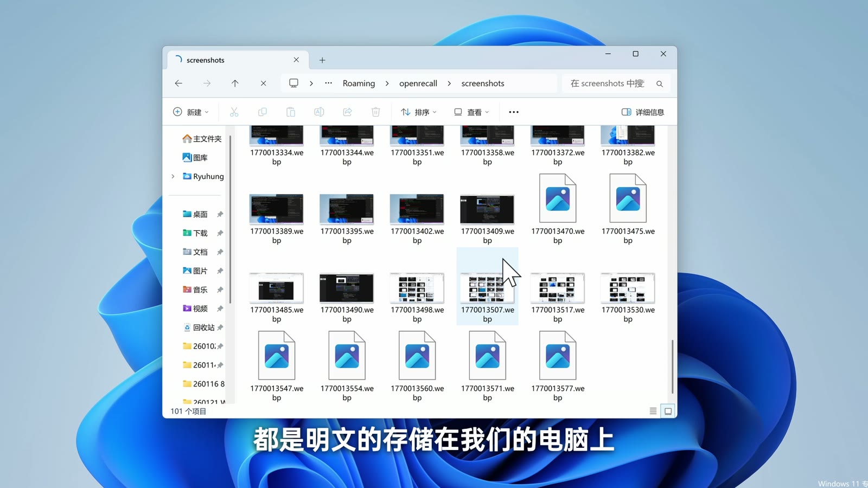
Task: Click the forward navigation arrow
Action: pyautogui.click(x=207, y=84)
